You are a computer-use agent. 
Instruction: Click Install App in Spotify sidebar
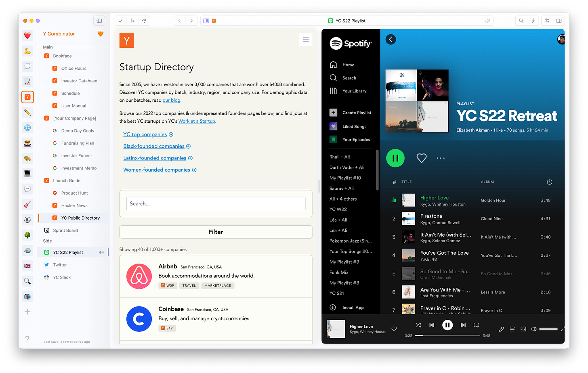point(346,308)
